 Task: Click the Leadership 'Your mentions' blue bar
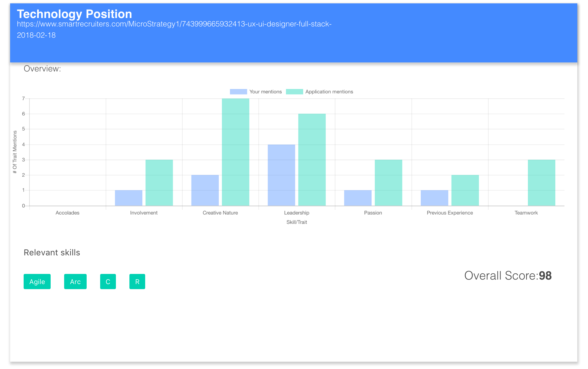tap(281, 175)
